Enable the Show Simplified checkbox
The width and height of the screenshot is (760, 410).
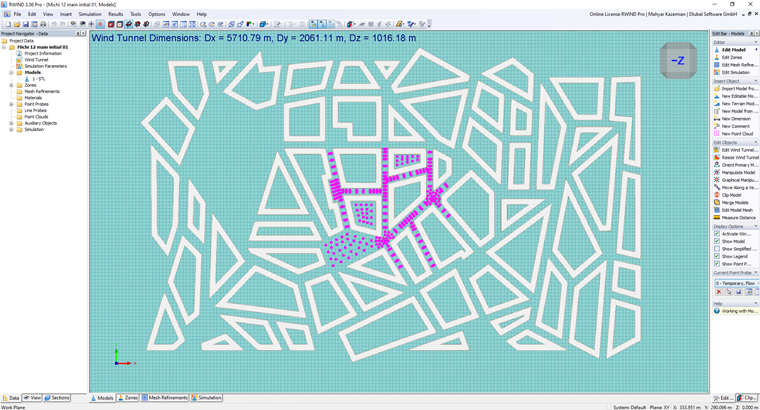(x=717, y=249)
